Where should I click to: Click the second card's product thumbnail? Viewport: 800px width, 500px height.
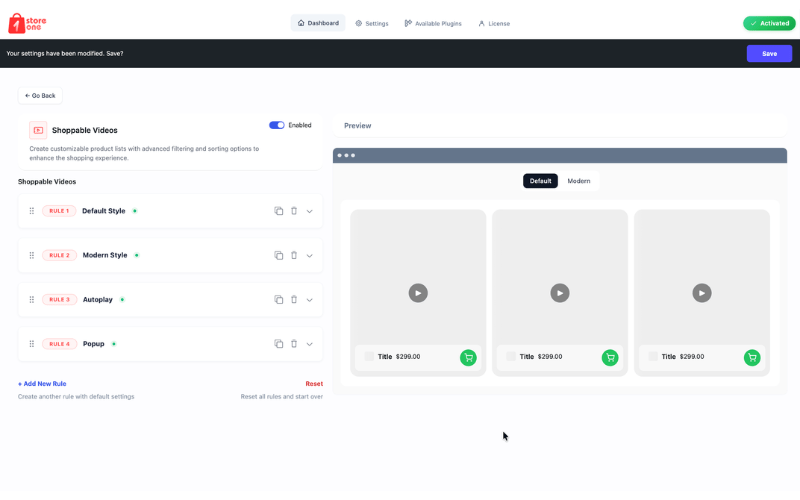coord(511,356)
